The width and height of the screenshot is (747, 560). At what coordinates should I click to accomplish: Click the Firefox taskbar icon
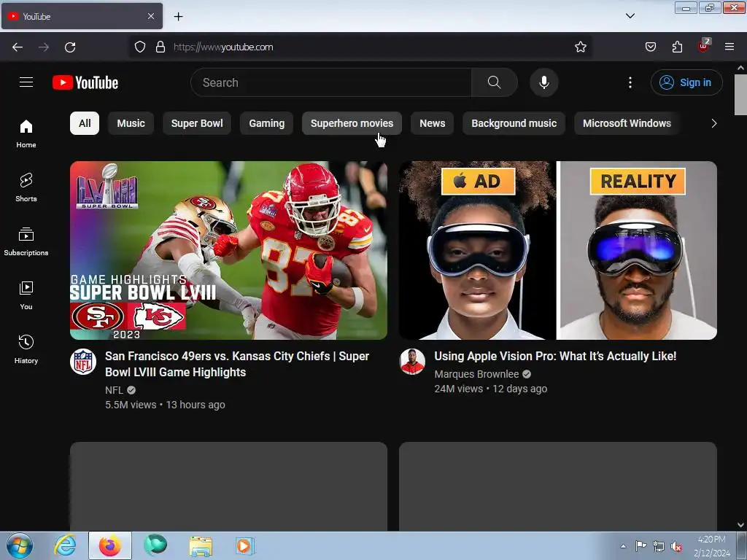pyautogui.click(x=110, y=545)
